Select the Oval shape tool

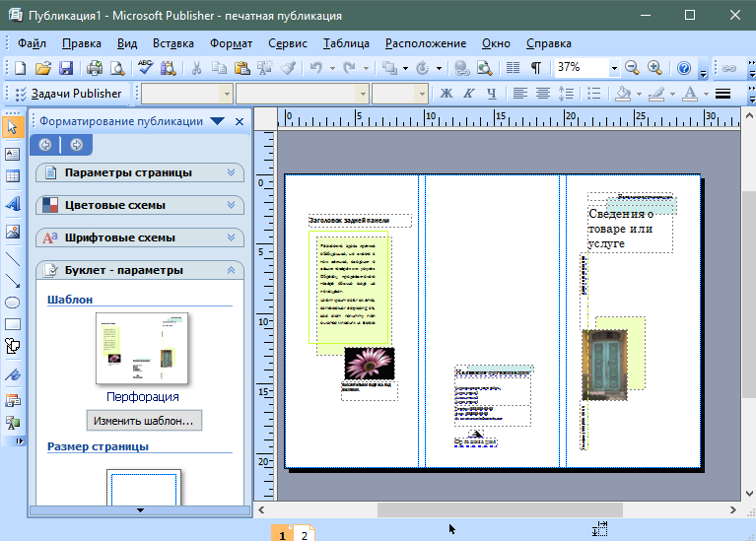tap(13, 303)
